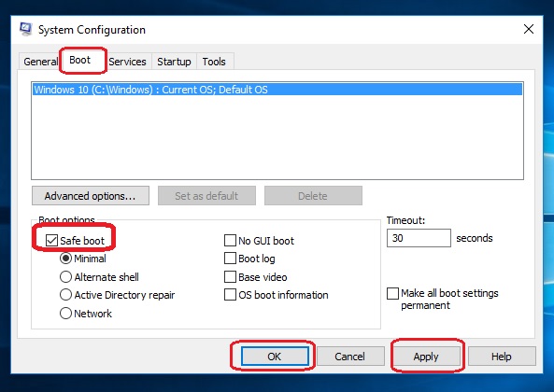Close the System Configuration window

click(x=529, y=29)
